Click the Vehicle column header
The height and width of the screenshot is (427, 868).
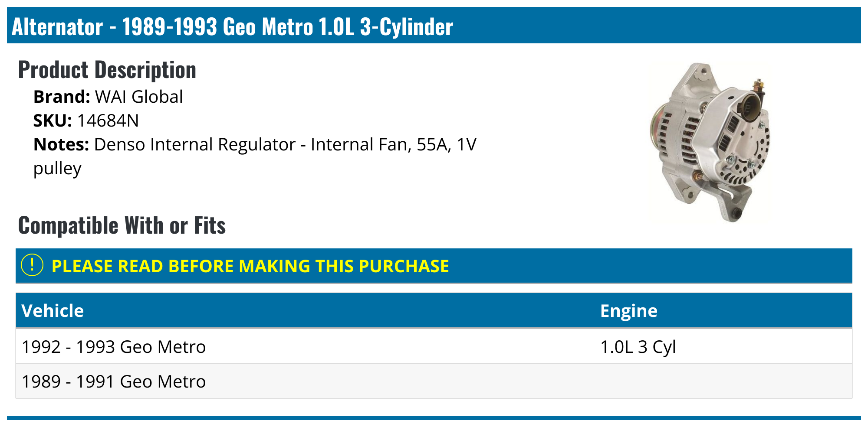click(x=53, y=311)
